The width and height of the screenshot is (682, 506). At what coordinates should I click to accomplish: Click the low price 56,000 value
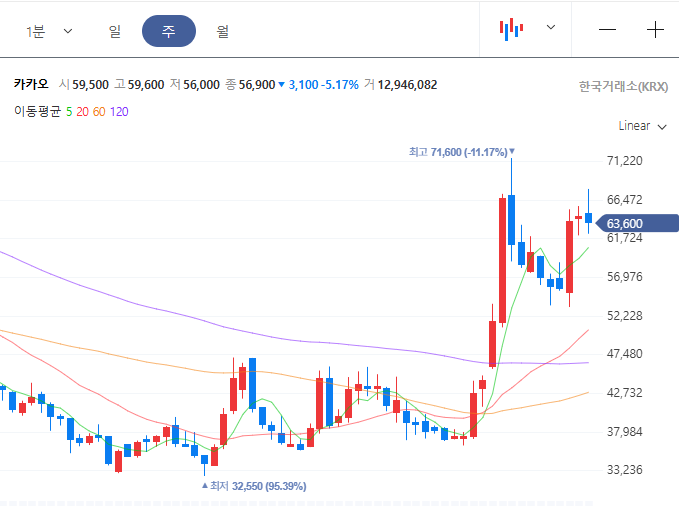coord(201,84)
